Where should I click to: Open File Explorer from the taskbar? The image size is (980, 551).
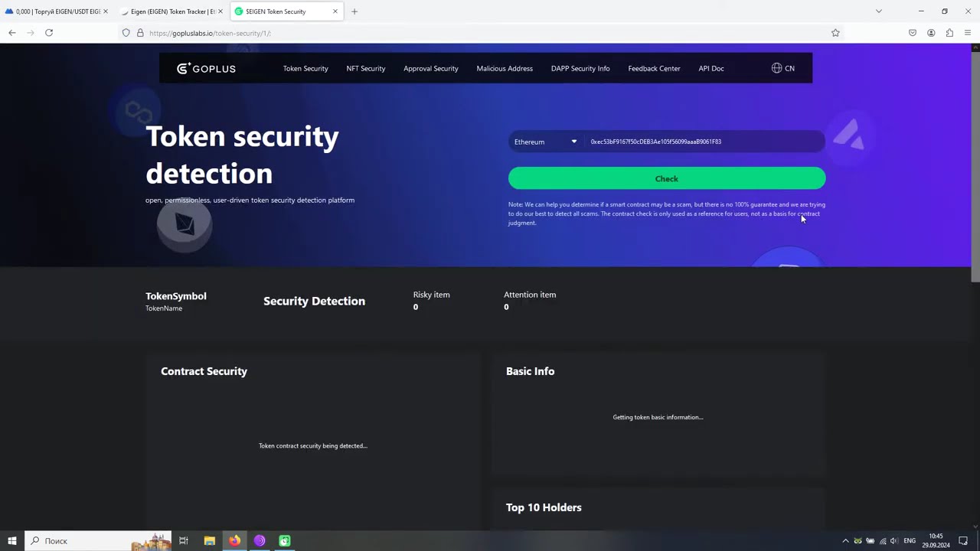(209, 541)
